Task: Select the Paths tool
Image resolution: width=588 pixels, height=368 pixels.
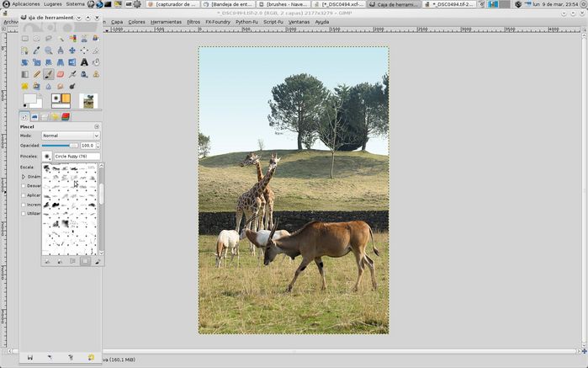Action: pos(24,51)
